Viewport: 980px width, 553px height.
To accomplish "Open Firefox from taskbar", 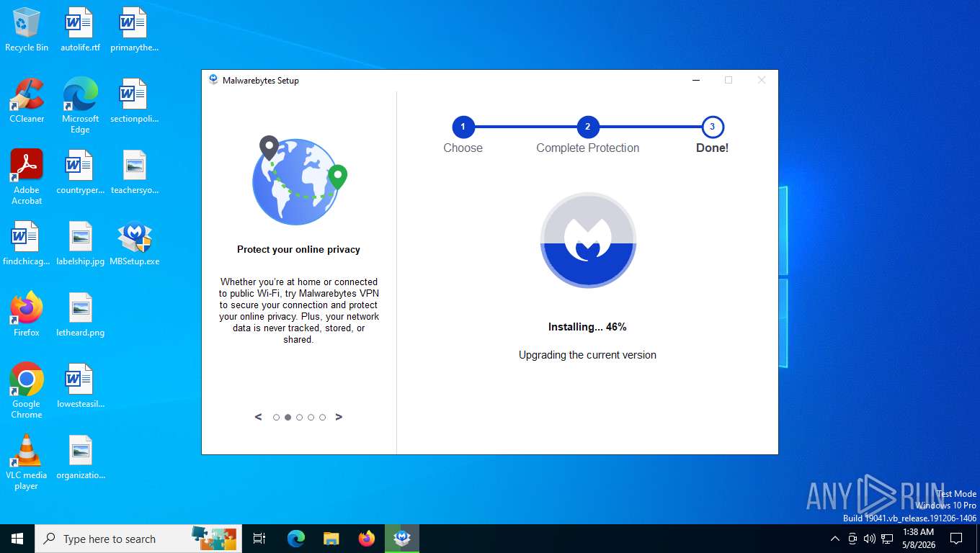I will (x=367, y=539).
